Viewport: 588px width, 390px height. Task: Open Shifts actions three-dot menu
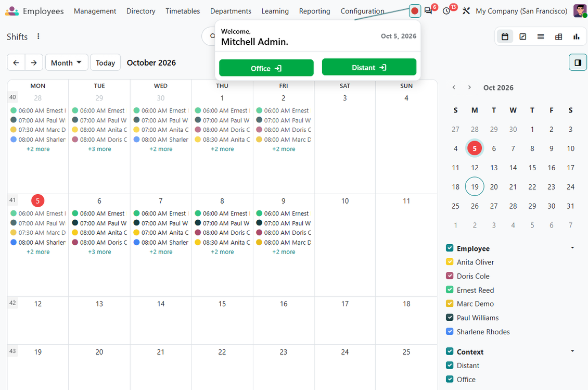(x=39, y=36)
